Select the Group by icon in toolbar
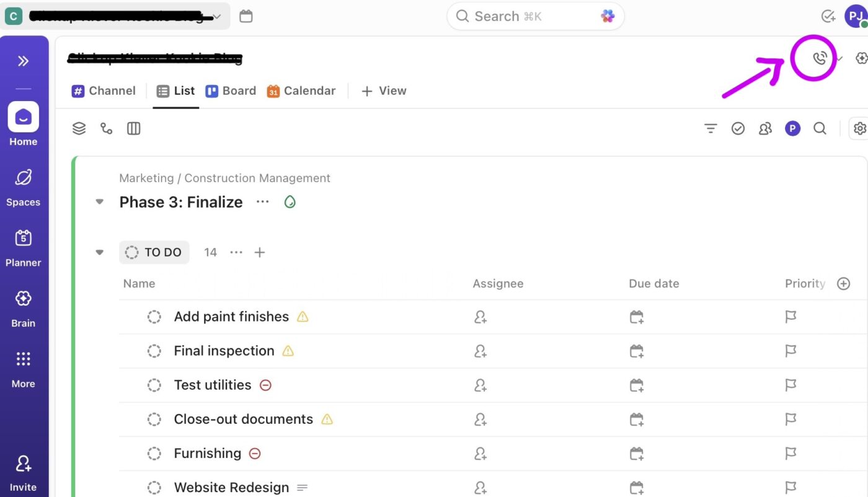This screenshot has width=868, height=497. coord(79,128)
